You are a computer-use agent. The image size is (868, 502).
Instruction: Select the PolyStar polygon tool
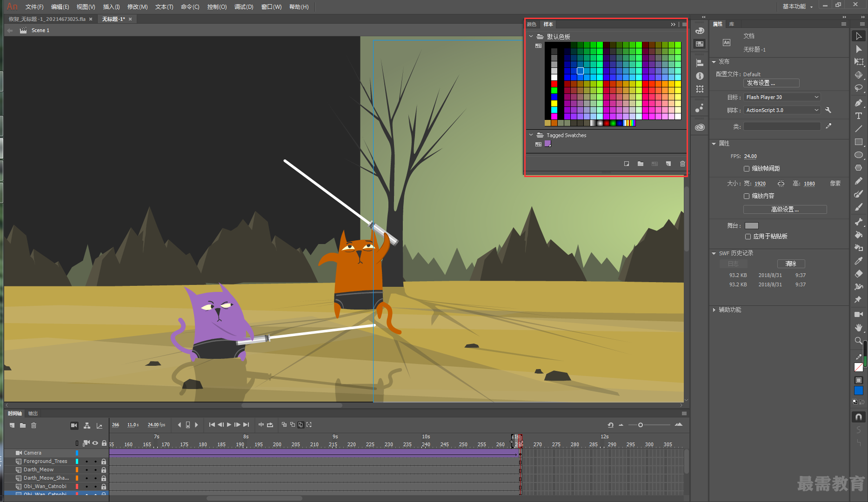pyautogui.click(x=859, y=168)
